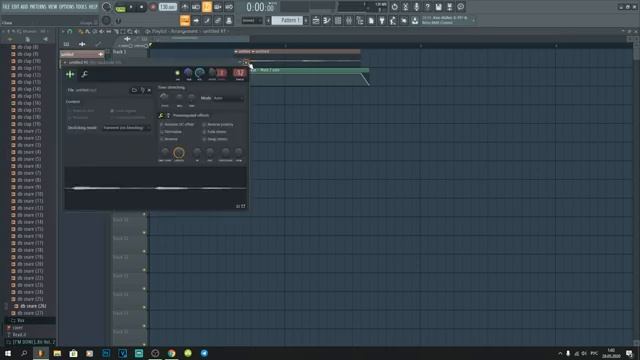Open the PATTERNS menu
This screenshot has width=640, height=360.
click(38, 7)
